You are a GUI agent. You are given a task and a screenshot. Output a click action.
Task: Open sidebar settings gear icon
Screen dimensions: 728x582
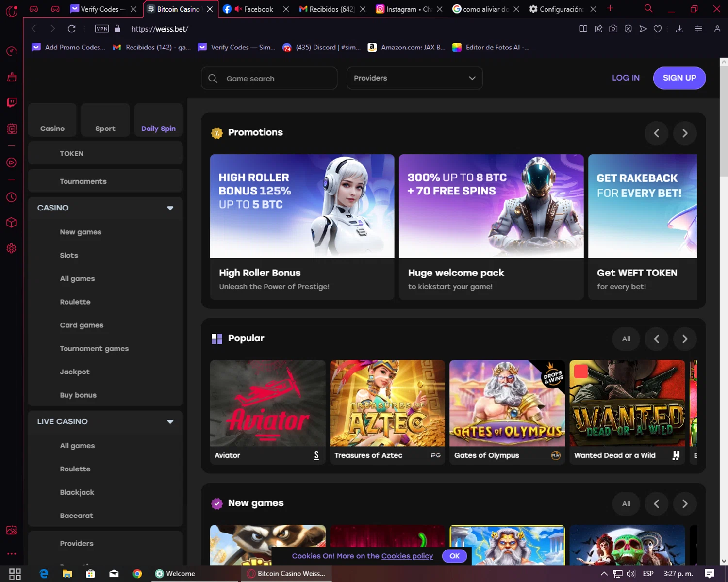click(x=12, y=248)
